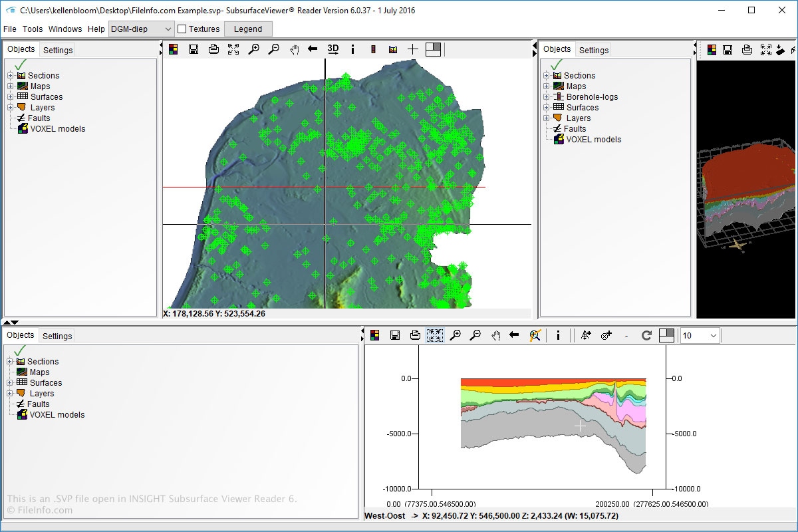Click the color palette icon in map toolbar
Viewport: 798px width, 532px height.
[173, 49]
